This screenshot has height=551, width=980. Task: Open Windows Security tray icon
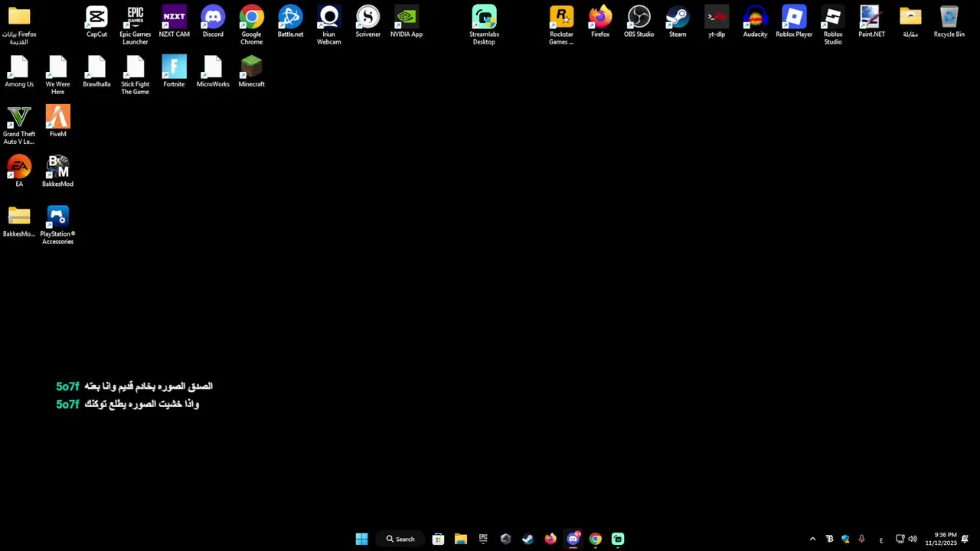point(845,539)
